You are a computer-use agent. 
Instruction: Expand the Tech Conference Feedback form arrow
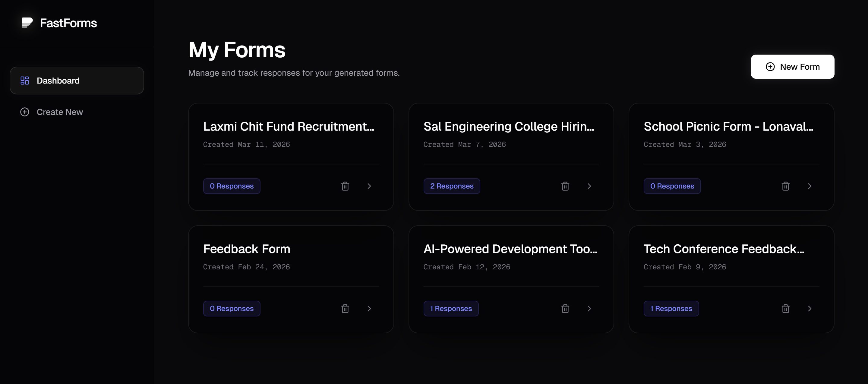[810, 308]
